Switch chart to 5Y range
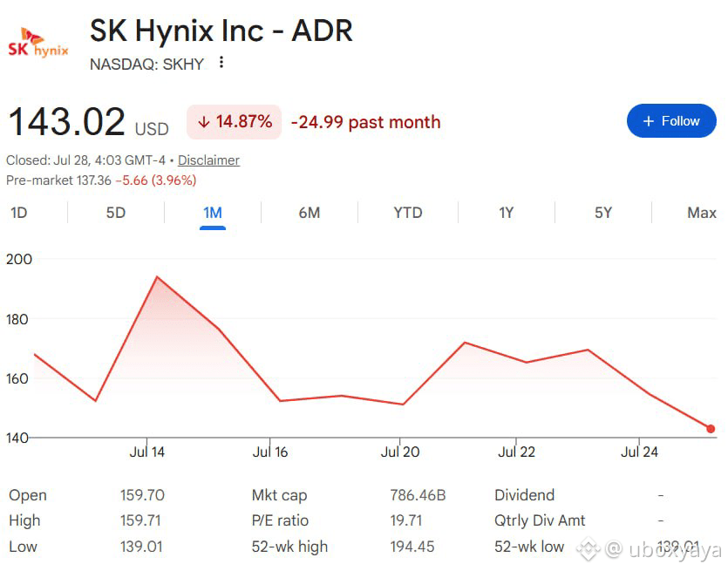The width and height of the screenshot is (728, 571). pyautogui.click(x=603, y=213)
